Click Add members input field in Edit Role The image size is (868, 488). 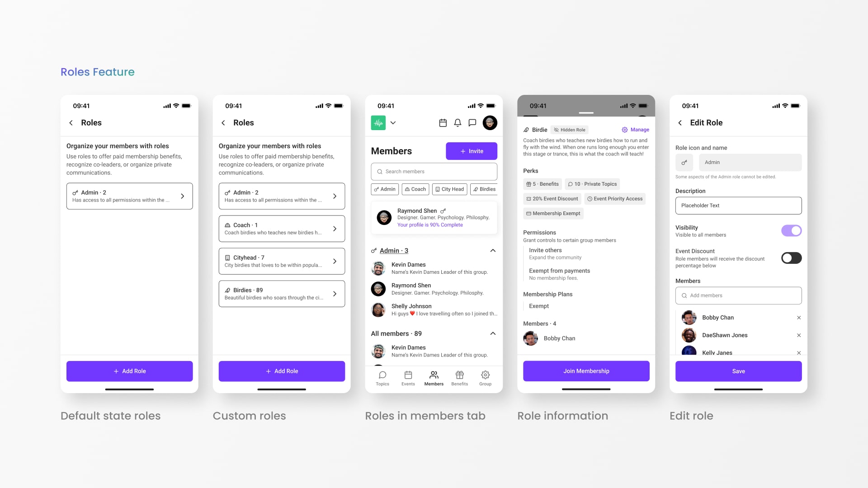coord(739,295)
